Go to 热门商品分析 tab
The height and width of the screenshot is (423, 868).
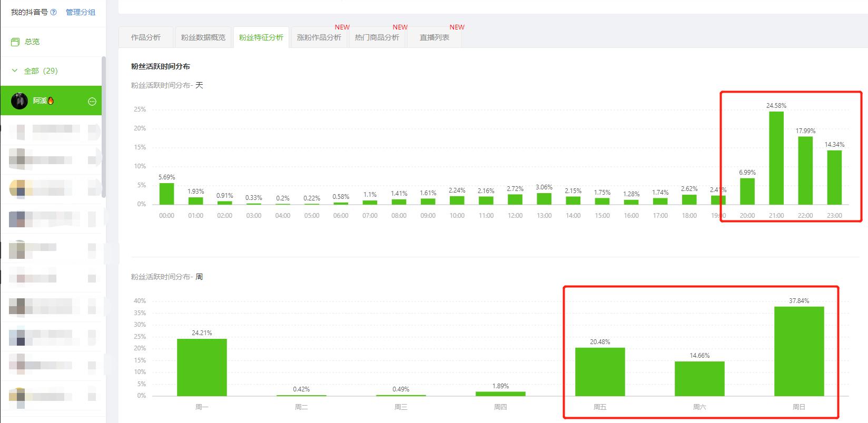pyautogui.click(x=377, y=37)
